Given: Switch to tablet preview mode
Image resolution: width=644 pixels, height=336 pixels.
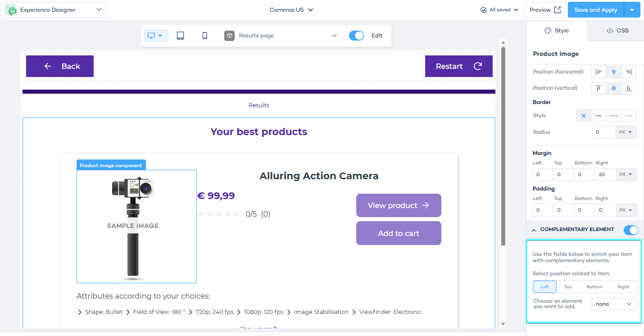Looking at the screenshot, I should click(180, 35).
